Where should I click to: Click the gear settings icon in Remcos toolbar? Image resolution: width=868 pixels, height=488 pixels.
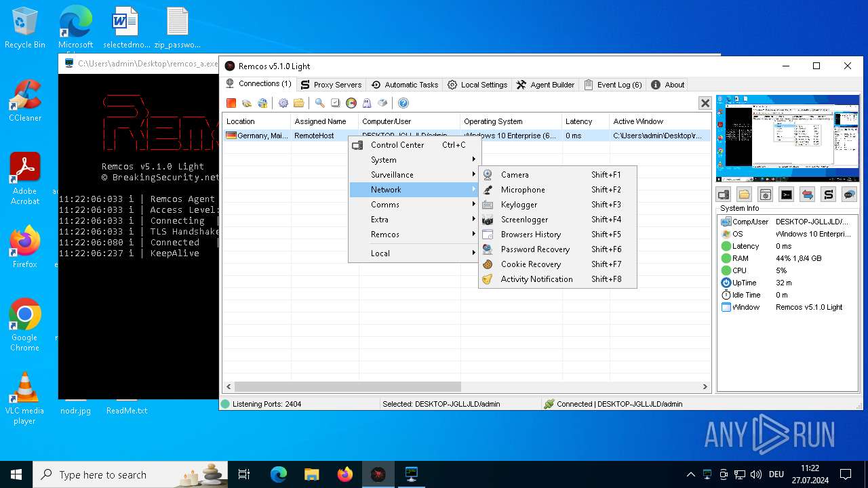[x=283, y=103]
